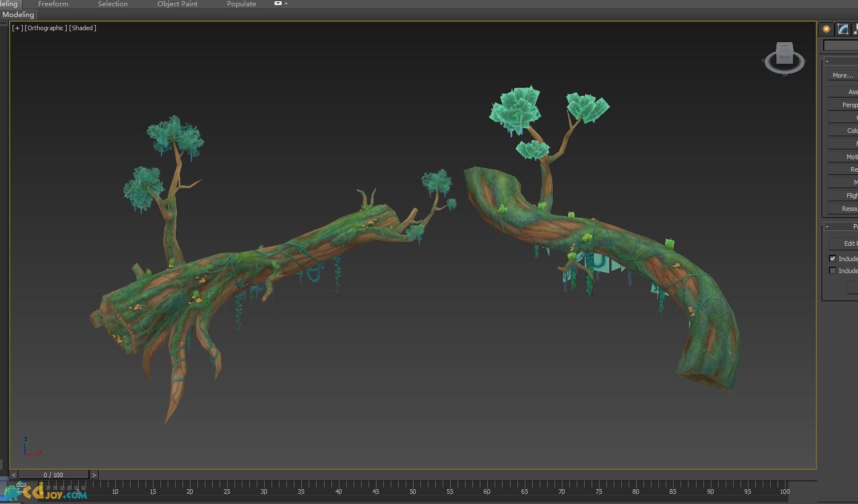Collapse the rollout containing Edit button

click(827, 227)
